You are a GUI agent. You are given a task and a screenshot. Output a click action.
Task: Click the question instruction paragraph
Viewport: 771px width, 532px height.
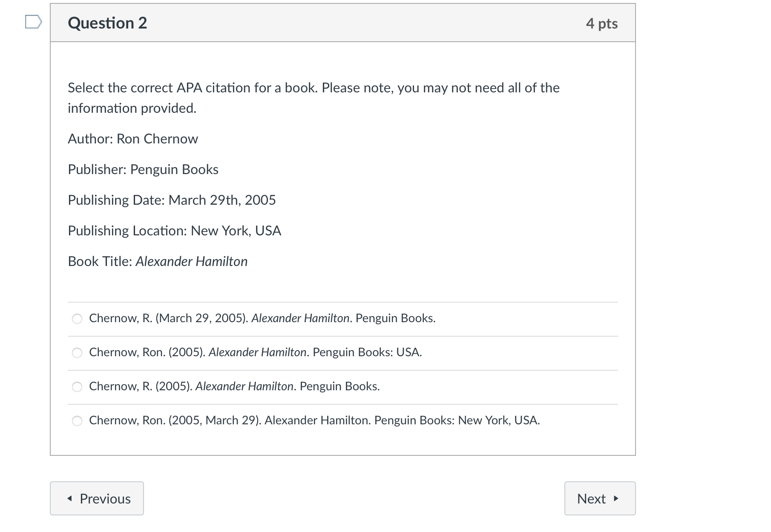click(x=313, y=97)
